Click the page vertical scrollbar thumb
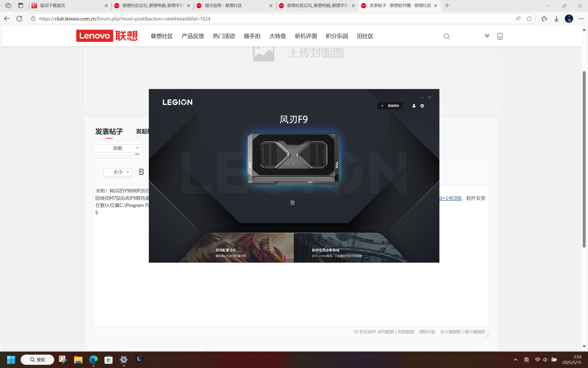588x368 pixels. click(584, 159)
